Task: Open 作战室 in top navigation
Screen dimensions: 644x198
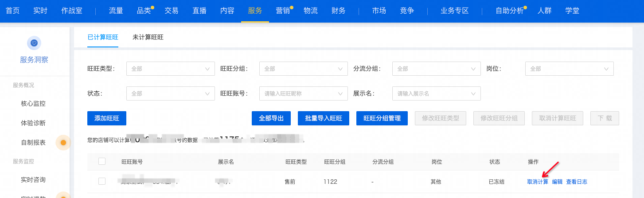Action: [72, 11]
